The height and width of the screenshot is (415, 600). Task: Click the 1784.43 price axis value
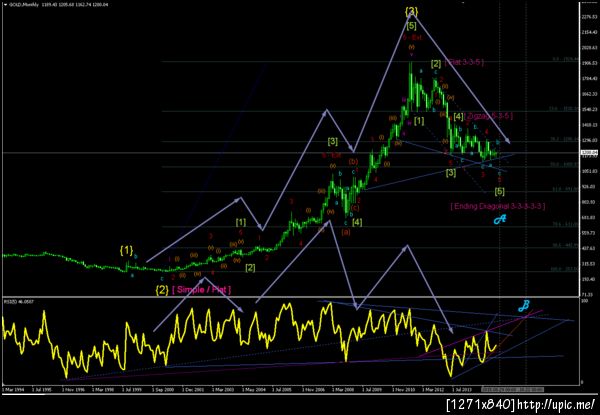coord(587,78)
